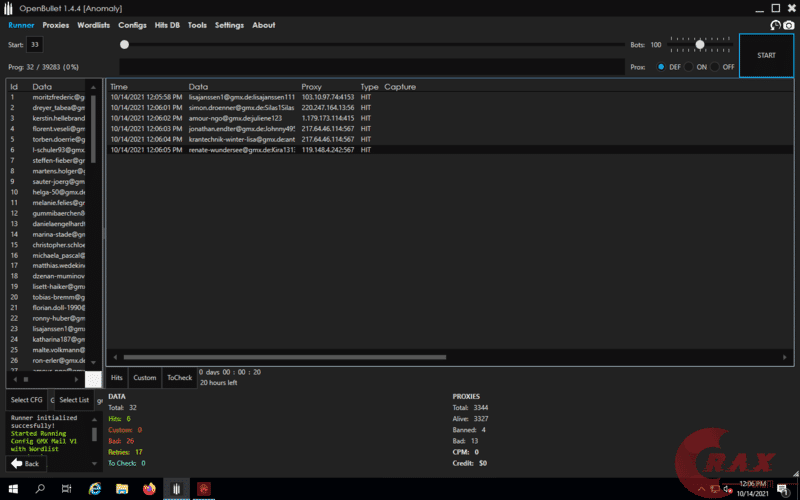
Task: Open Windows taskbar search
Action: [40, 489]
